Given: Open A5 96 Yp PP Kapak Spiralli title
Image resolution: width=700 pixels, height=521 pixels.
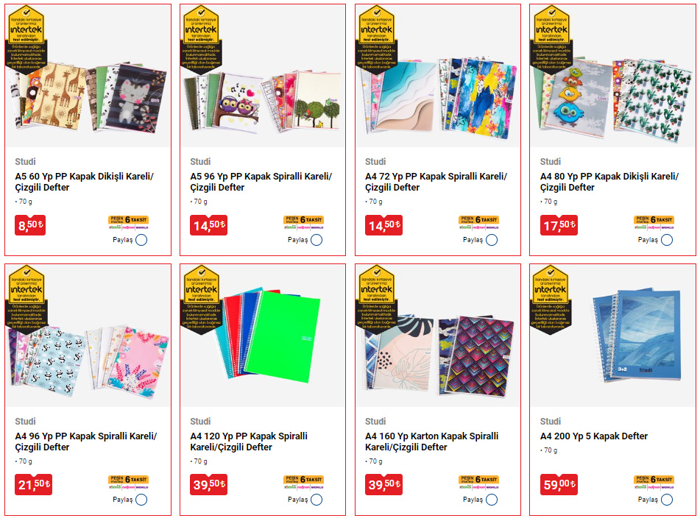Looking at the screenshot, I should pos(261,182).
